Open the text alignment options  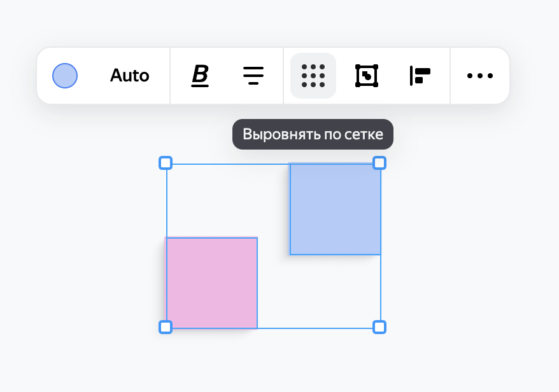point(253,76)
